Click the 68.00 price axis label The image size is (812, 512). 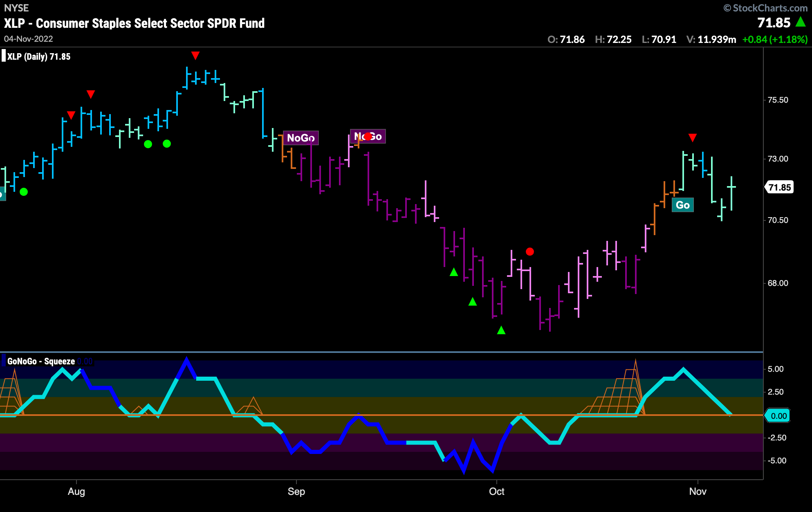pos(778,283)
